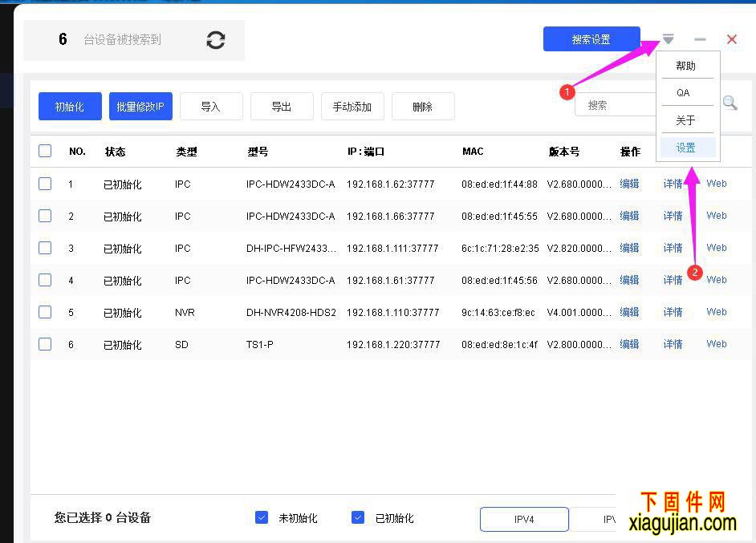Screen dimensions: 756x543
Task: Open Web link for 192.168.1.220
Action: 717,343
